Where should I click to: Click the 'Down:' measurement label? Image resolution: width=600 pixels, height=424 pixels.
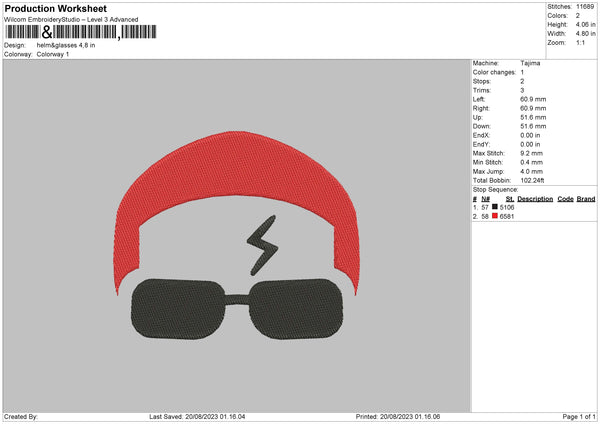pyautogui.click(x=481, y=126)
